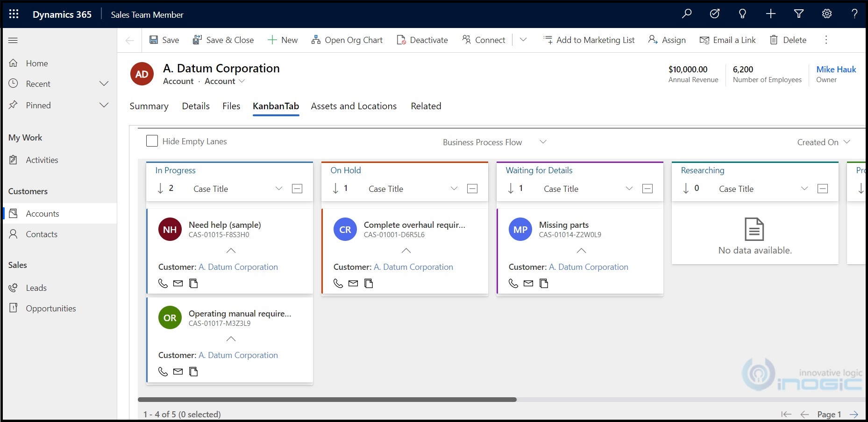868x422 pixels.
Task: Collapse the In Progress lane
Action: pos(297,189)
